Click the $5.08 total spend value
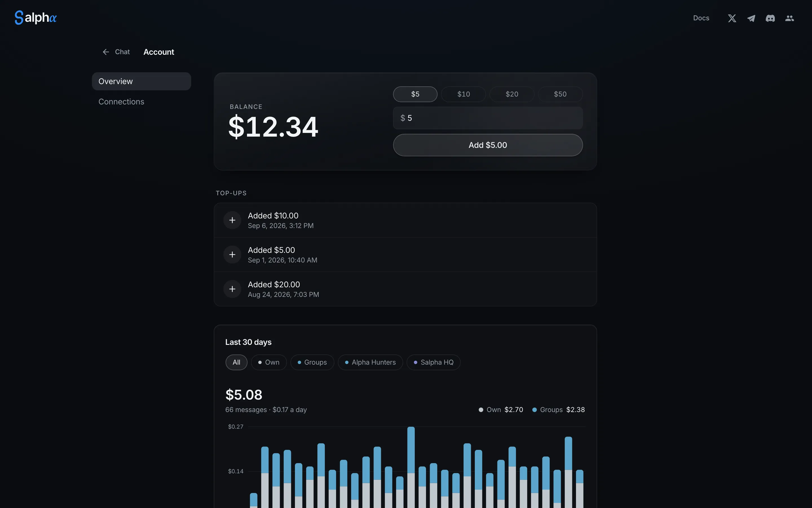The image size is (812, 508). (x=244, y=395)
